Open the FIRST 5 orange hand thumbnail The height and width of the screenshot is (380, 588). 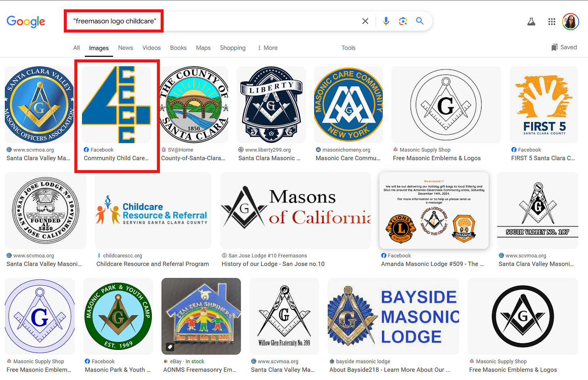coord(544,104)
